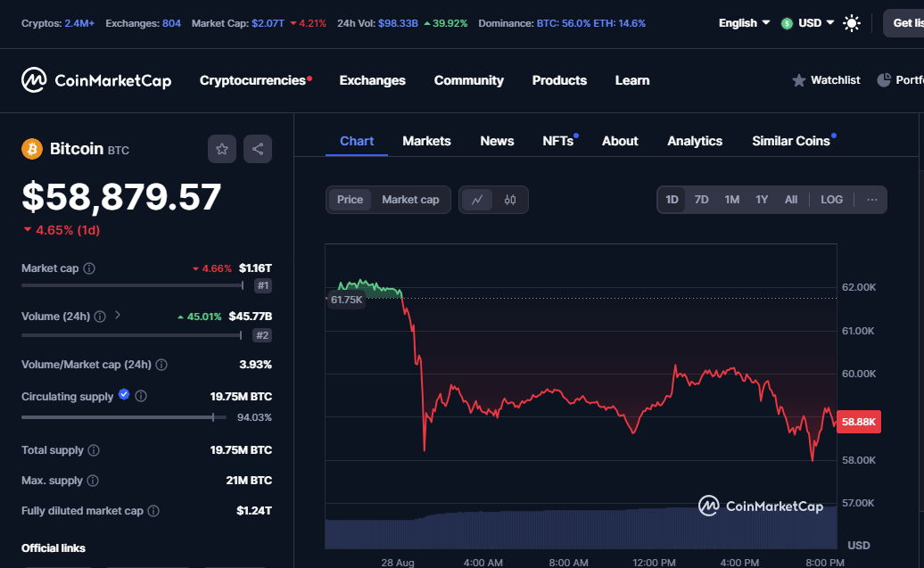Select 1M time range
This screenshot has width=924, height=568.
732,200
